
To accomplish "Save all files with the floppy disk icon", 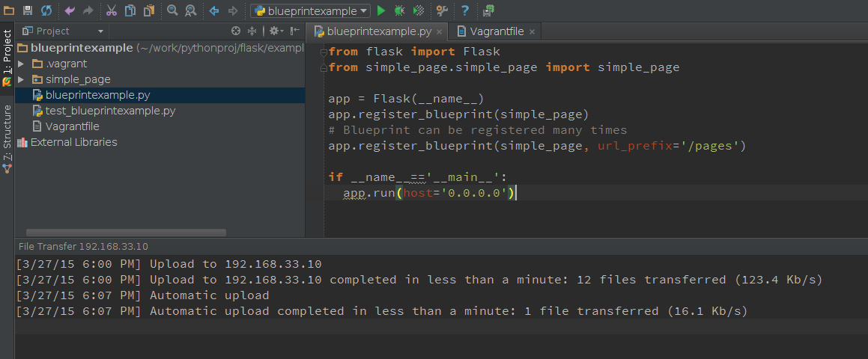I will (28, 10).
